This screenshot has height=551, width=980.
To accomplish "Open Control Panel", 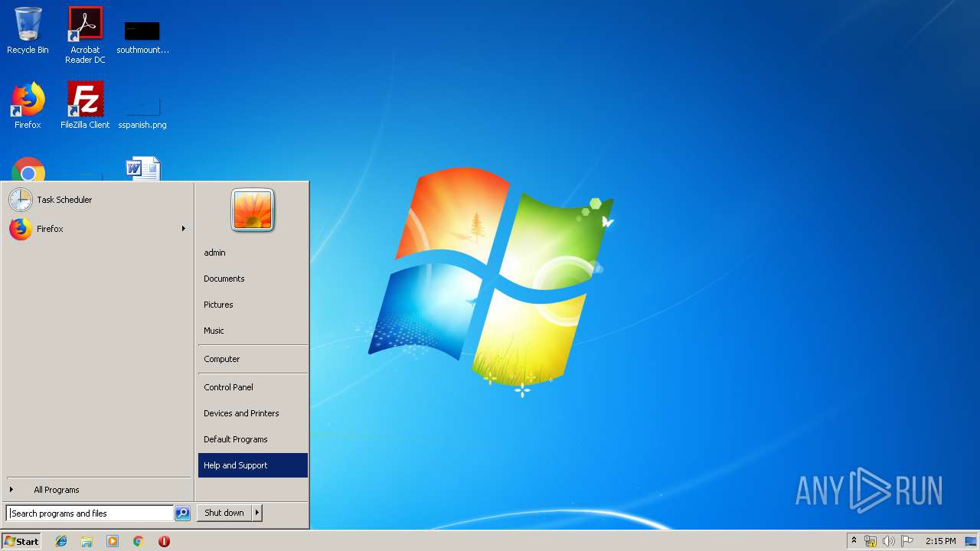I will (253, 387).
